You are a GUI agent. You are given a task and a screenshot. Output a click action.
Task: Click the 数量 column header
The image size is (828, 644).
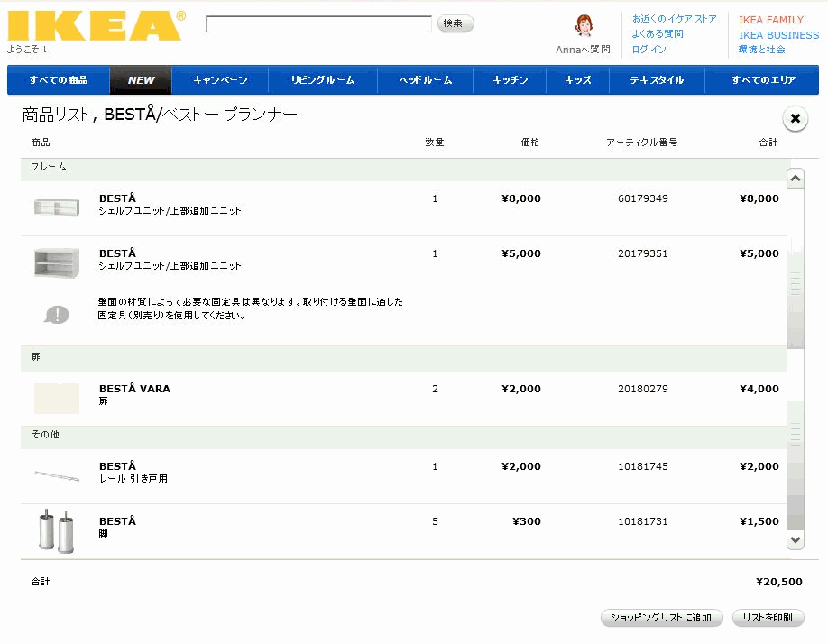[x=435, y=143]
